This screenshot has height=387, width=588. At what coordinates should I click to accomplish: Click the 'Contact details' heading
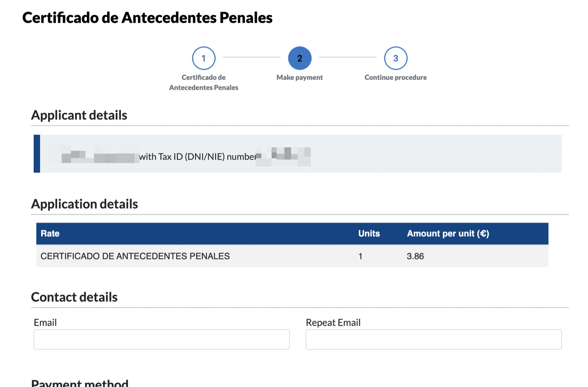point(74,297)
